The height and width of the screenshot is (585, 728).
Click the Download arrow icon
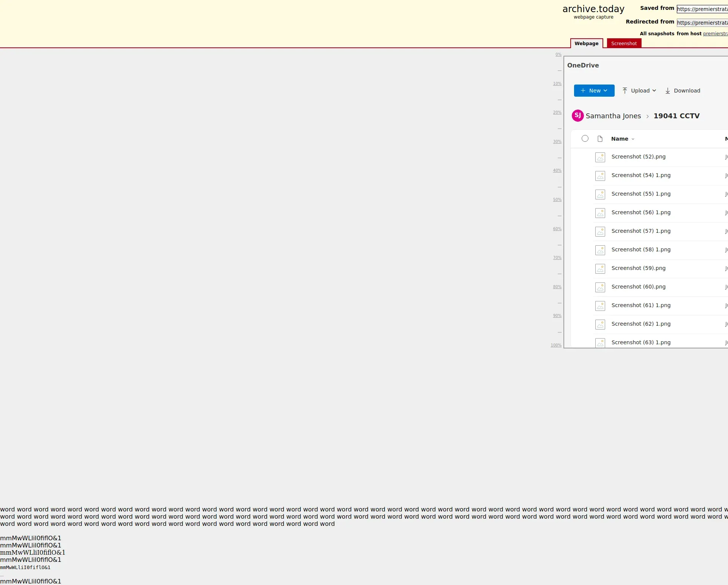pyautogui.click(x=668, y=91)
